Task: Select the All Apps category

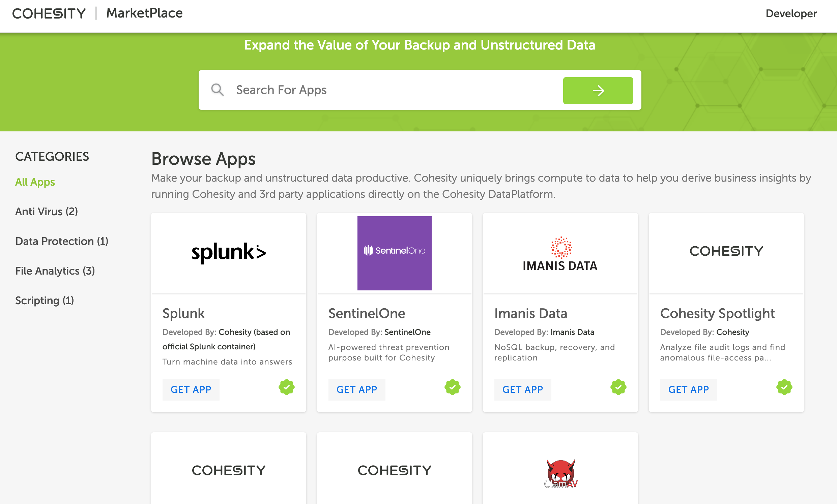Action: [35, 182]
